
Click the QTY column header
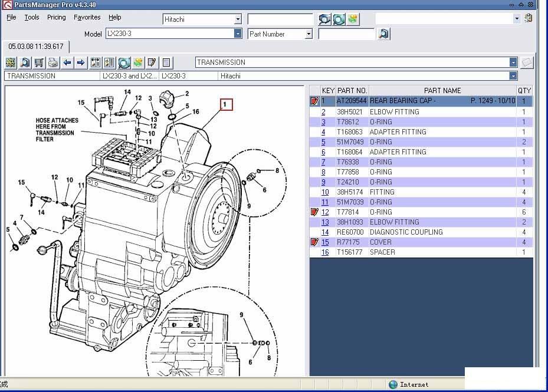(x=524, y=91)
